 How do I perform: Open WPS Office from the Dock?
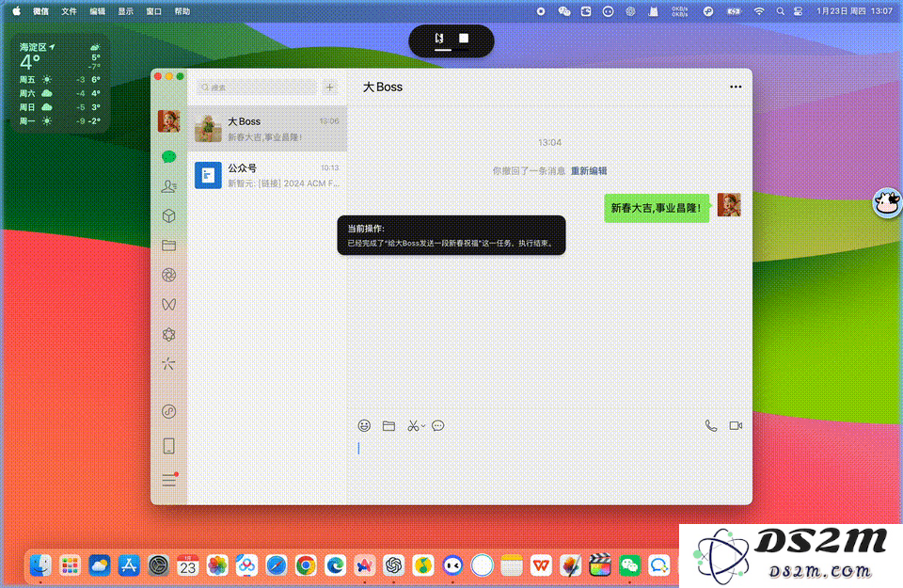[541, 565]
